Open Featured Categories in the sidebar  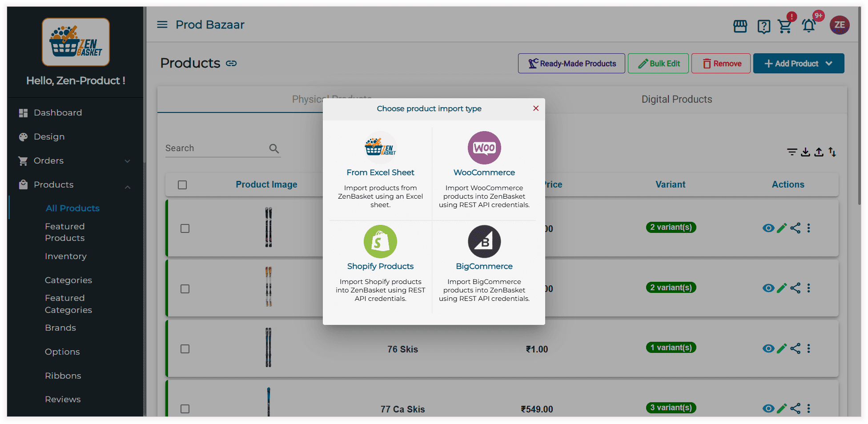tap(68, 304)
